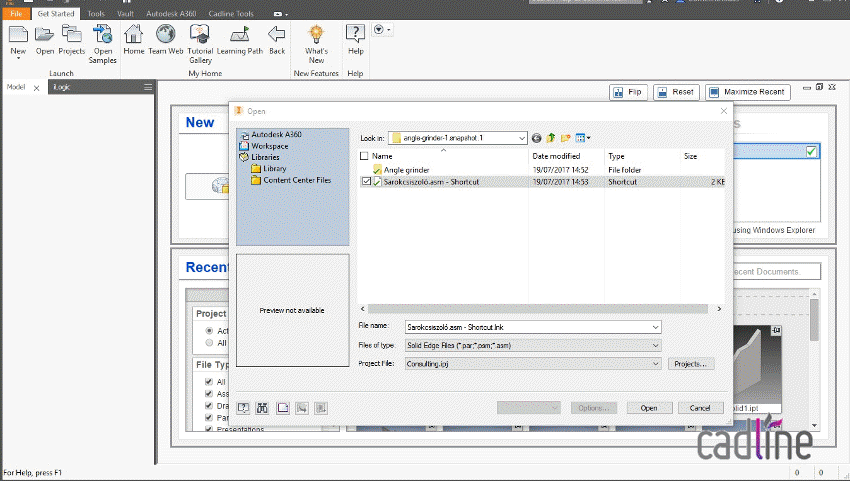The image size is (850, 481).
Task: Open the View menu dropdown in Open dialog
Action: point(583,138)
